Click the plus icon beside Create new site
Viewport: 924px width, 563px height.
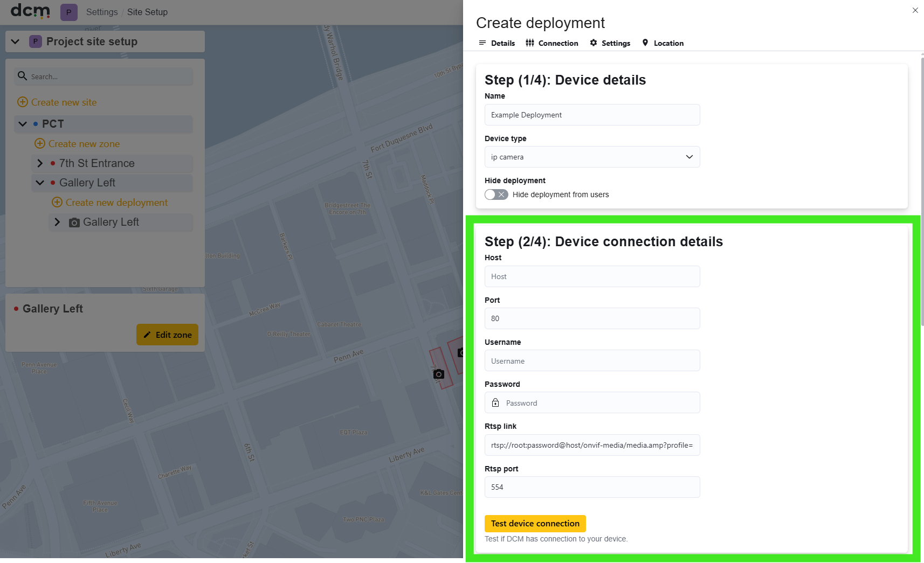click(23, 102)
